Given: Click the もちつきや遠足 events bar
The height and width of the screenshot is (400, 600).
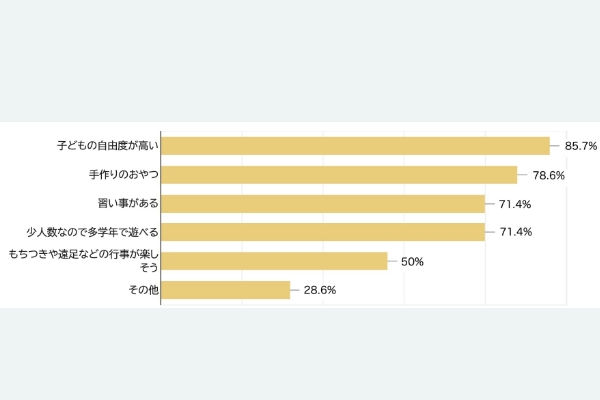Looking at the screenshot, I should coord(274,261).
